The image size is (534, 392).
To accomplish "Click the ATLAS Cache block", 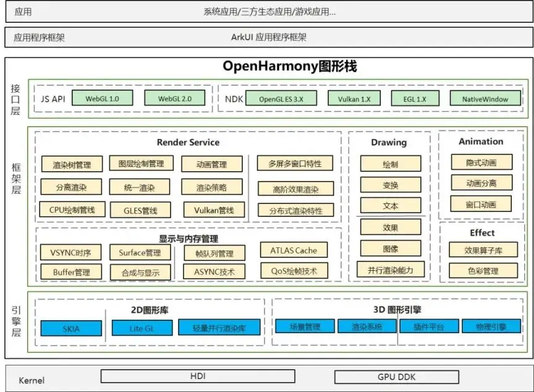I will (294, 250).
